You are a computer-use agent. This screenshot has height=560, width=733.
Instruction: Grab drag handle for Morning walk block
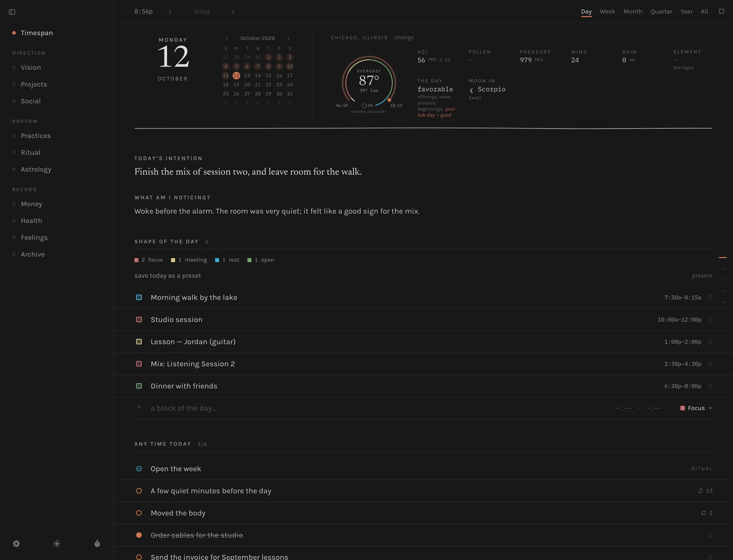tap(710, 297)
